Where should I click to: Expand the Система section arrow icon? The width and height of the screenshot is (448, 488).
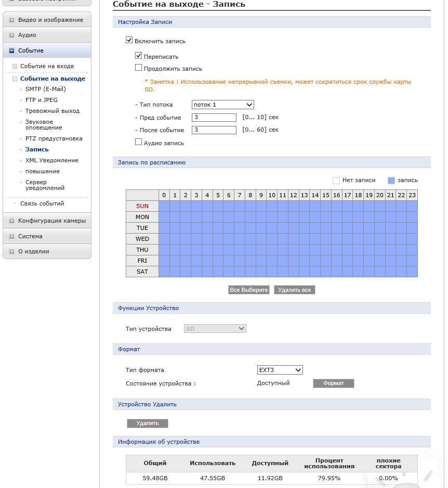[11, 236]
